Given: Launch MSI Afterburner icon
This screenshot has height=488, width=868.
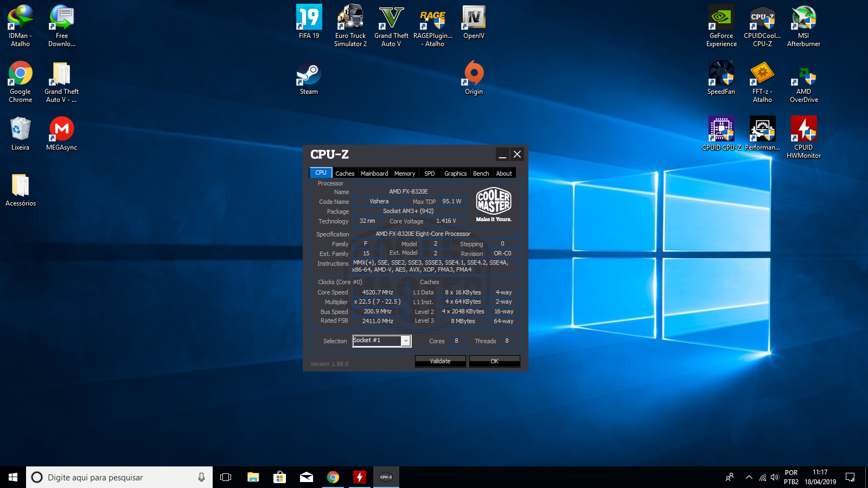Looking at the screenshot, I should click(803, 25).
